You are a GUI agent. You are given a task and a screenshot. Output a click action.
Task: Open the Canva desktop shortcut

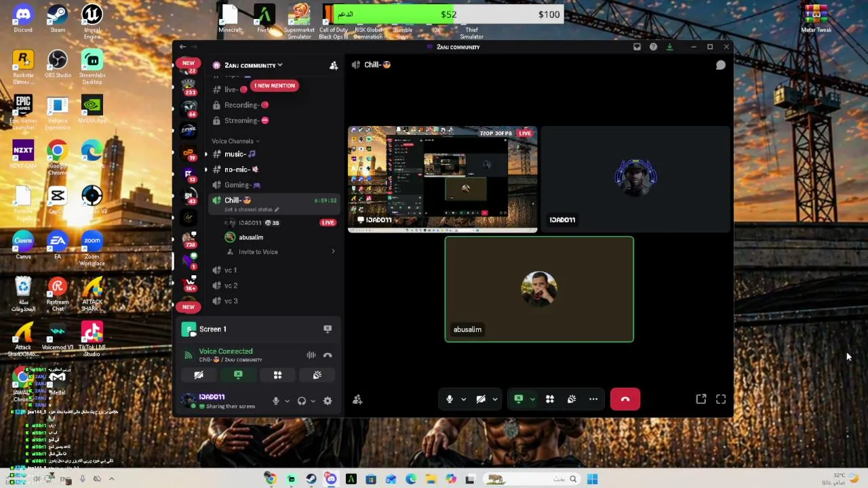pos(23,245)
